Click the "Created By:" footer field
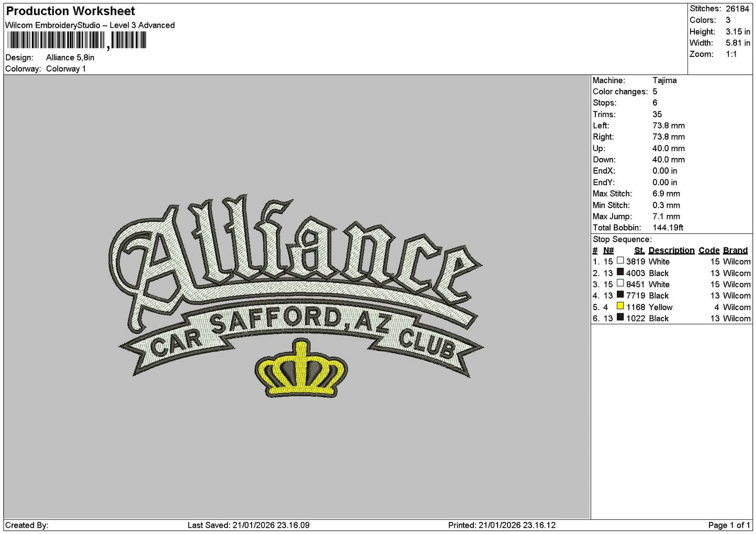This screenshot has width=756, height=534. [27, 525]
